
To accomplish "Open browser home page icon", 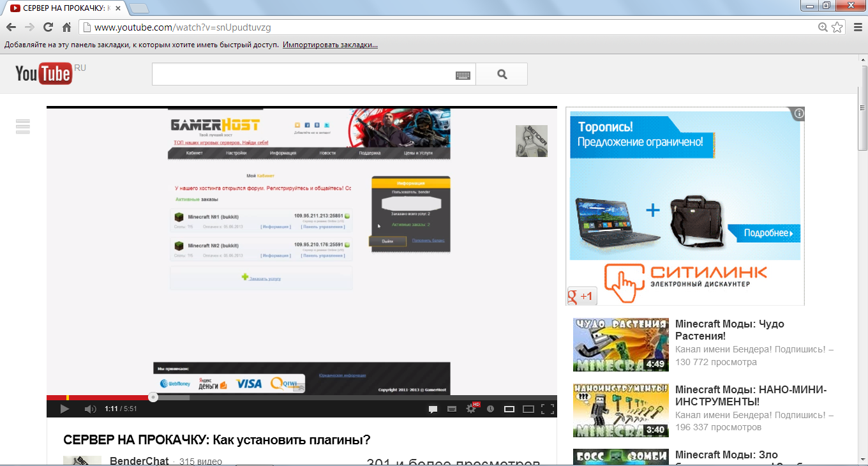I will [x=66, y=27].
